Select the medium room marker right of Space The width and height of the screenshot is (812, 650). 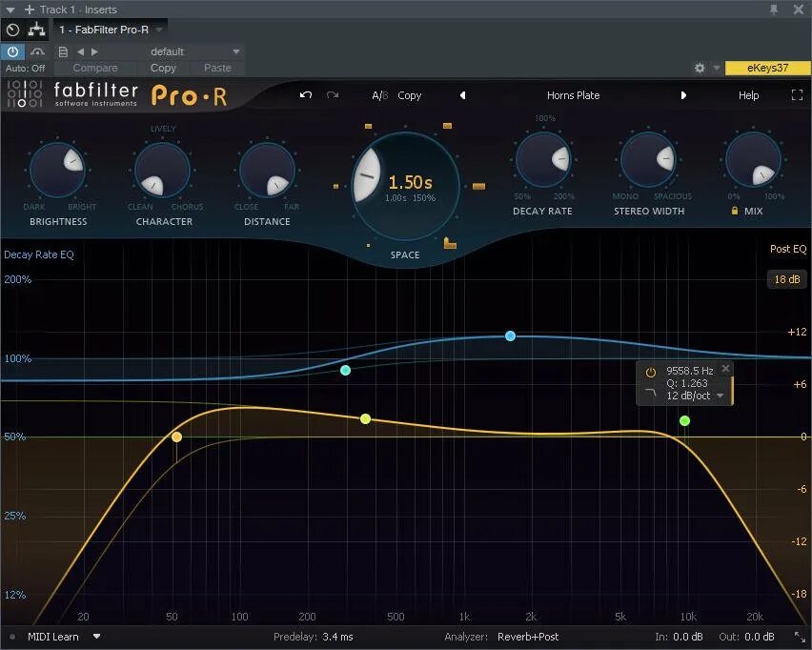coord(479,186)
